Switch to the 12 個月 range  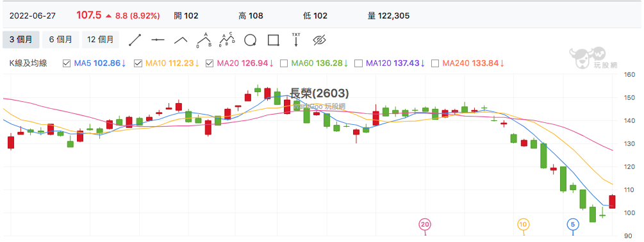pos(101,40)
